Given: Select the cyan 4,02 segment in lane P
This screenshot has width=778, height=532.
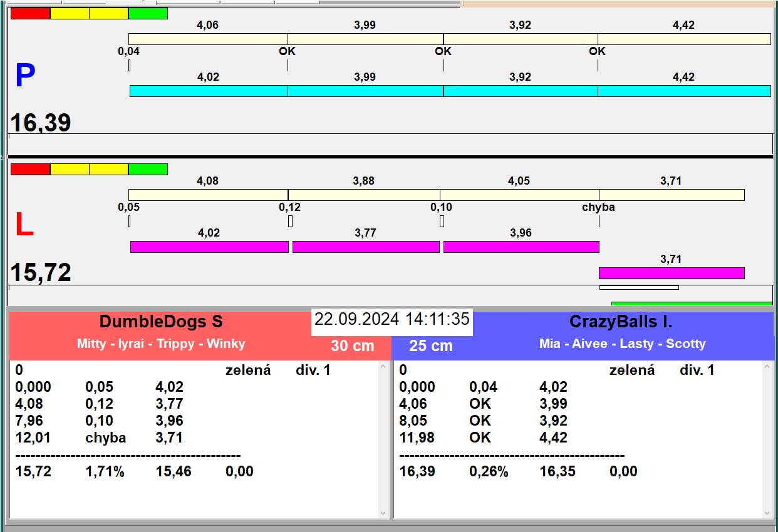Looking at the screenshot, I should pos(209,91).
